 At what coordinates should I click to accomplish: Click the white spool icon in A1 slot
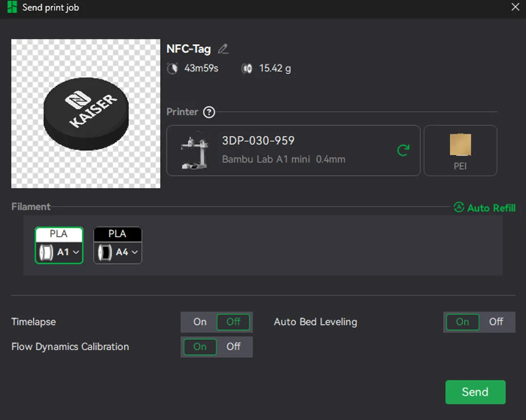[46, 252]
